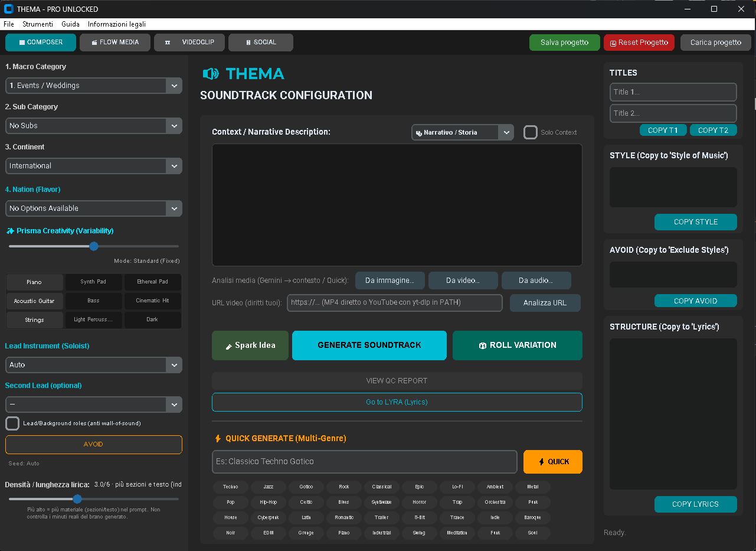756x551 pixels.
Task: Click the COPY AVOID button
Action: point(696,301)
